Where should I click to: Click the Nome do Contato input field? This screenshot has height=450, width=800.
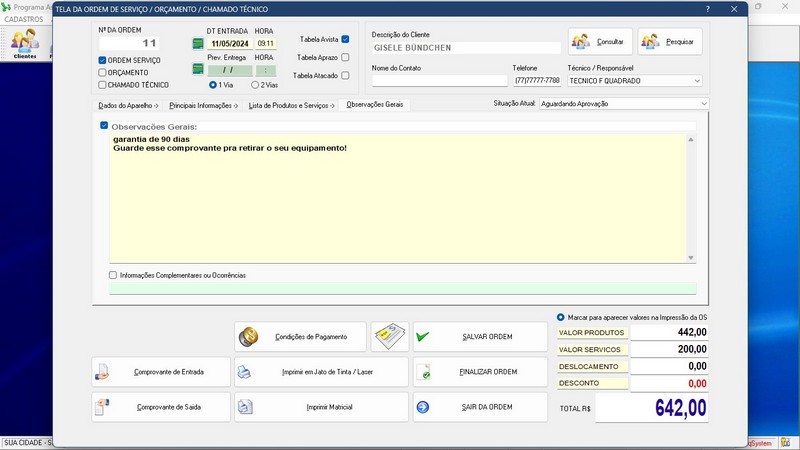[x=439, y=81]
